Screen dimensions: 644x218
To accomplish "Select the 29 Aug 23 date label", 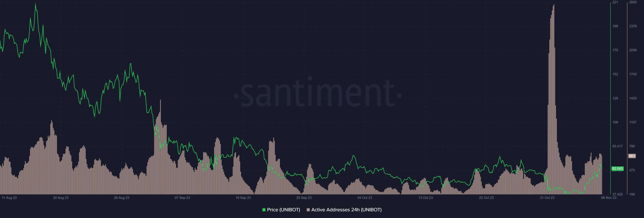I will coord(122,198).
